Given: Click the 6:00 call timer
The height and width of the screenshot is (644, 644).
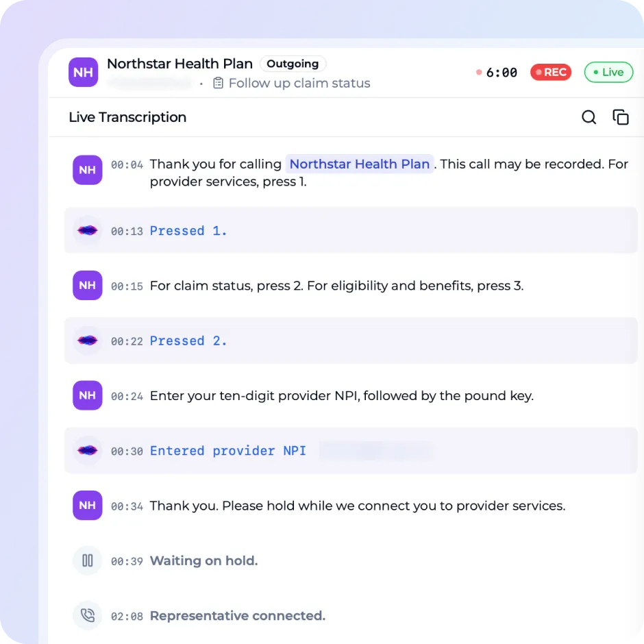Looking at the screenshot, I should 501,73.
